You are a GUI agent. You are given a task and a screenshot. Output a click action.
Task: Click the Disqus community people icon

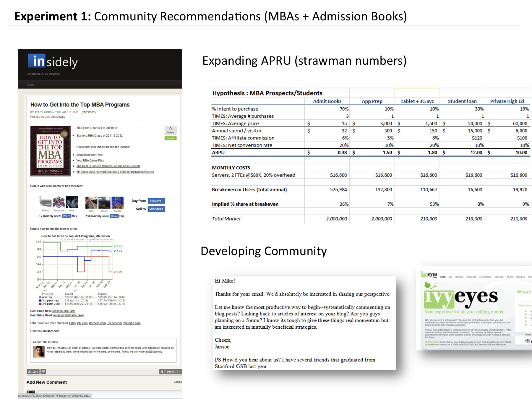click(x=162, y=372)
